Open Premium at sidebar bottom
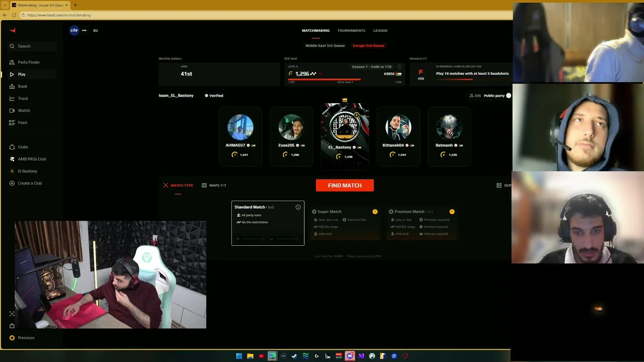The height and width of the screenshot is (362, 644). (22, 338)
